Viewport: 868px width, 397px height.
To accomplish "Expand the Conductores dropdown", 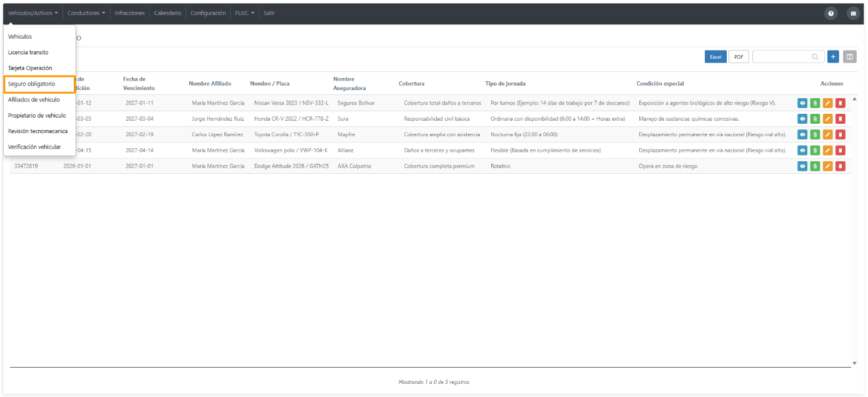I will [x=86, y=13].
